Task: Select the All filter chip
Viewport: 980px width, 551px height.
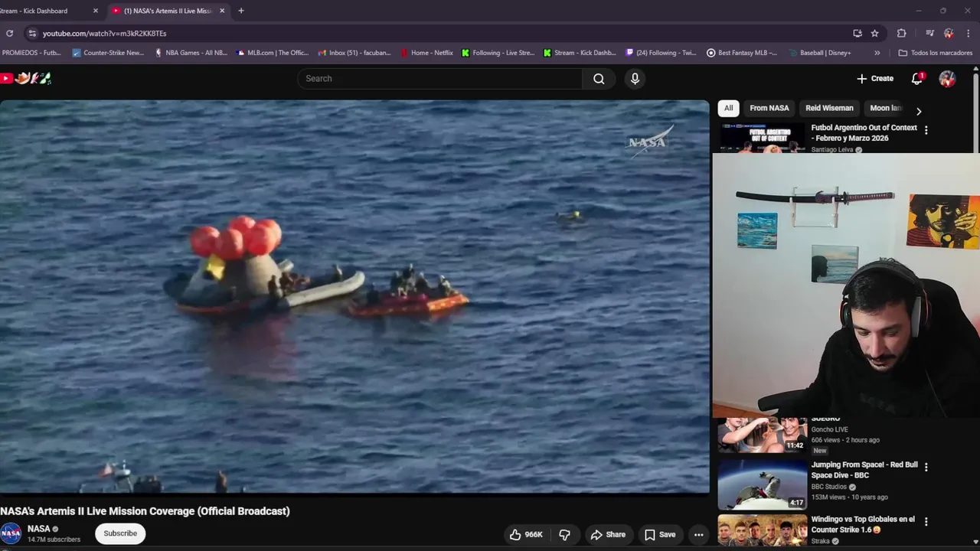Action: pyautogui.click(x=728, y=108)
